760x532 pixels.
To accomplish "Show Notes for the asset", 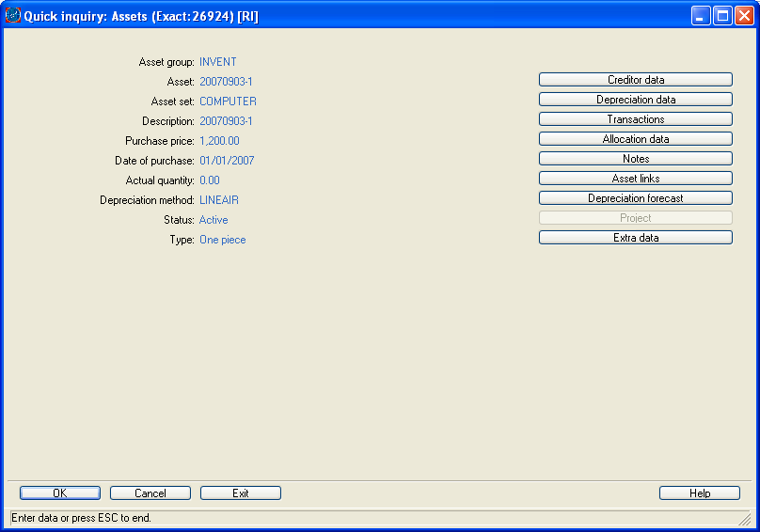I will [x=635, y=159].
